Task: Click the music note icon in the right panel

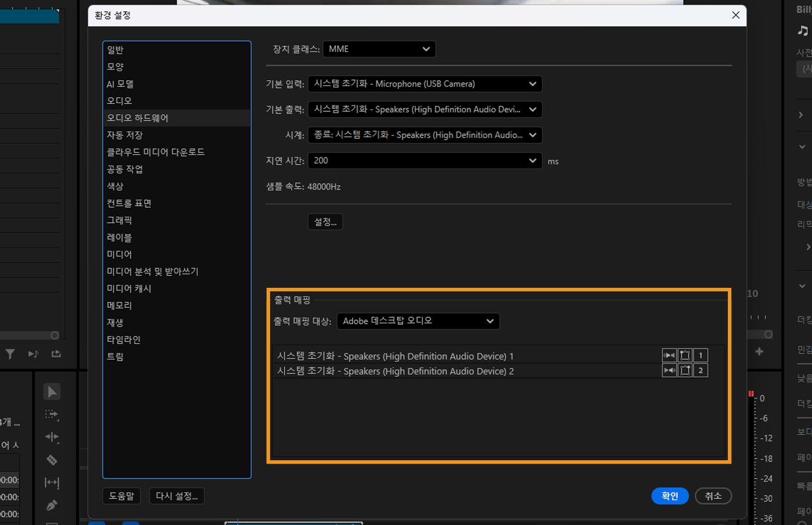Action: pyautogui.click(x=802, y=31)
